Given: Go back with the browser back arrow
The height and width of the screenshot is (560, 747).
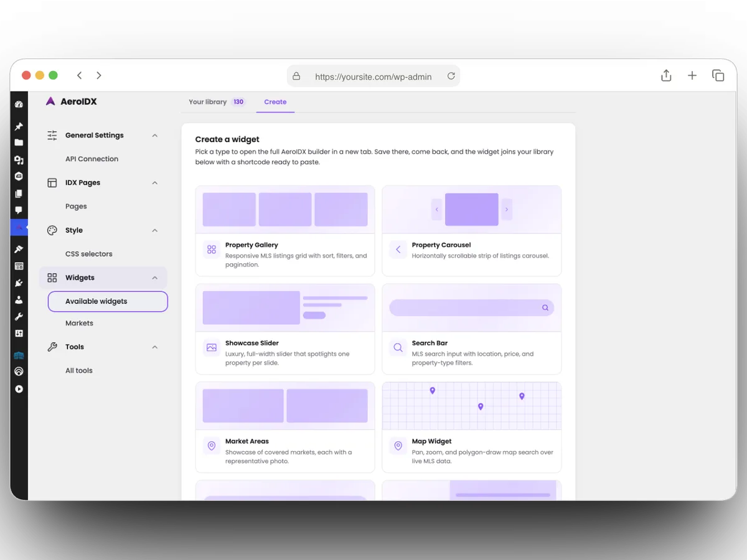Looking at the screenshot, I should pyautogui.click(x=79, y=75).
